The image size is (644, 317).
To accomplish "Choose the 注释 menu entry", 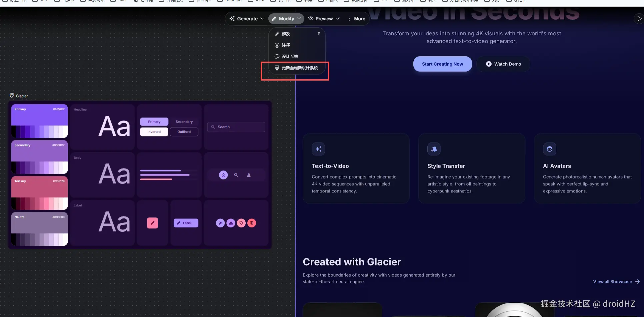I will pos(297,45).
